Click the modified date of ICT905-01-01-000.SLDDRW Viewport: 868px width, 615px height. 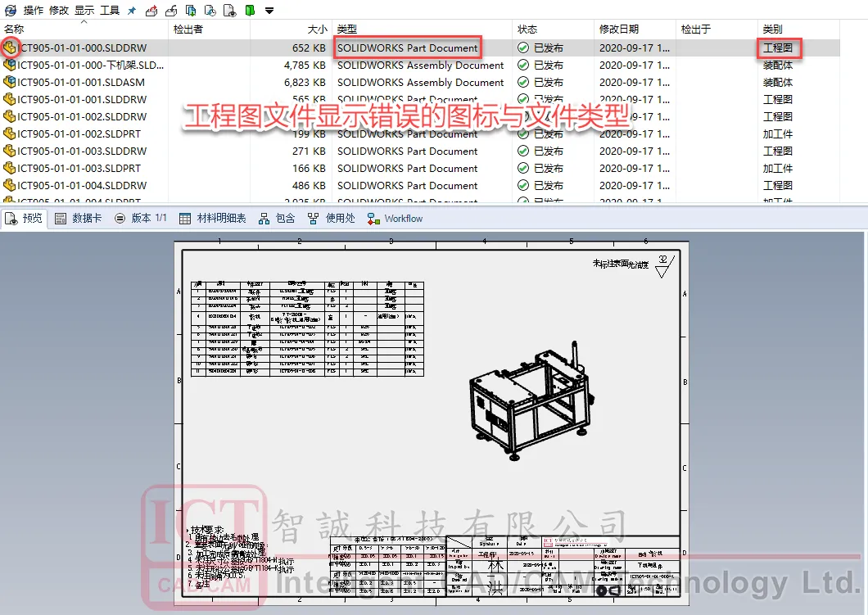tap(635, 47)
